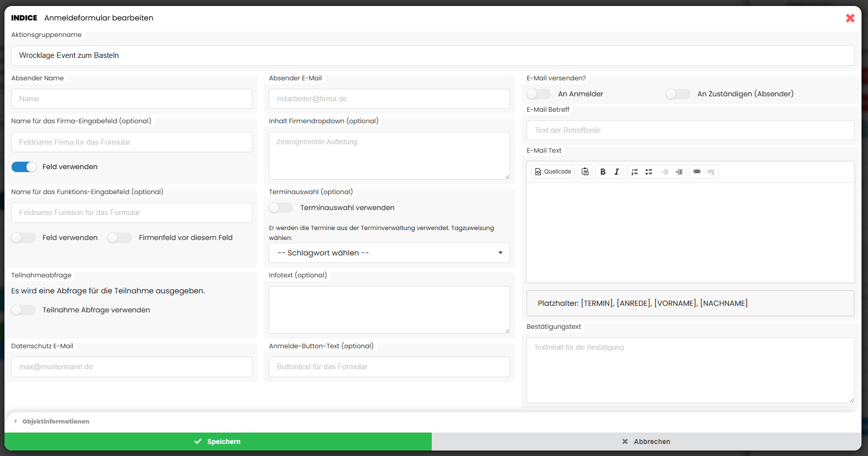This screenshot has height=456, width=868.
Task: Click into the Absender E-Mail field
Action: [x=389, y=99]
